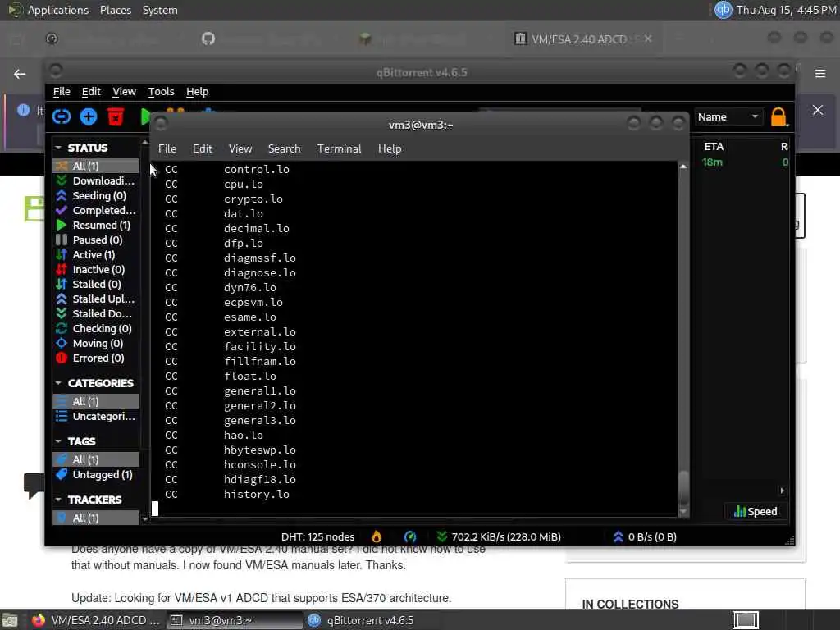840x630 pixels.
Task: Click the green resume play icon in qBittorrent
Action: 144,116
